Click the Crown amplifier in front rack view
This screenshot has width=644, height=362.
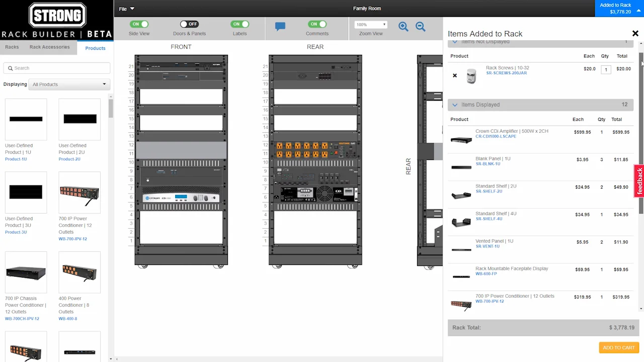tap(181, 198)
